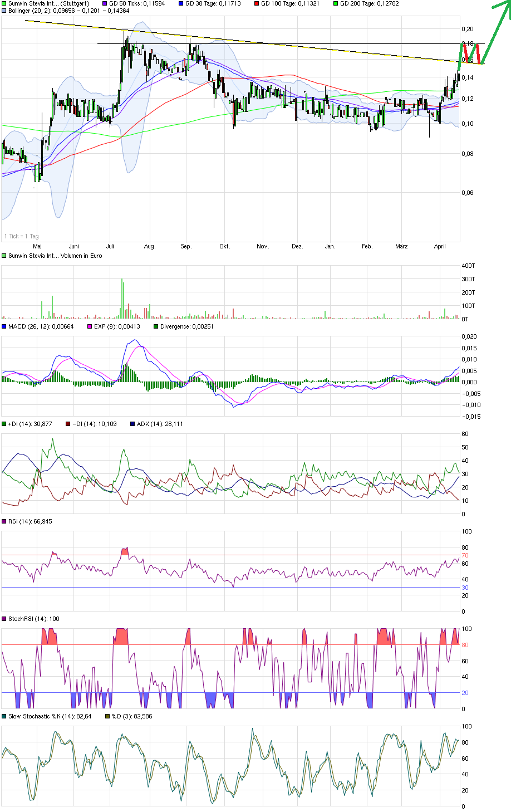Select the 'Sunwin Stevia Int... Volumen in Euro' label

[x=55, y=256]
